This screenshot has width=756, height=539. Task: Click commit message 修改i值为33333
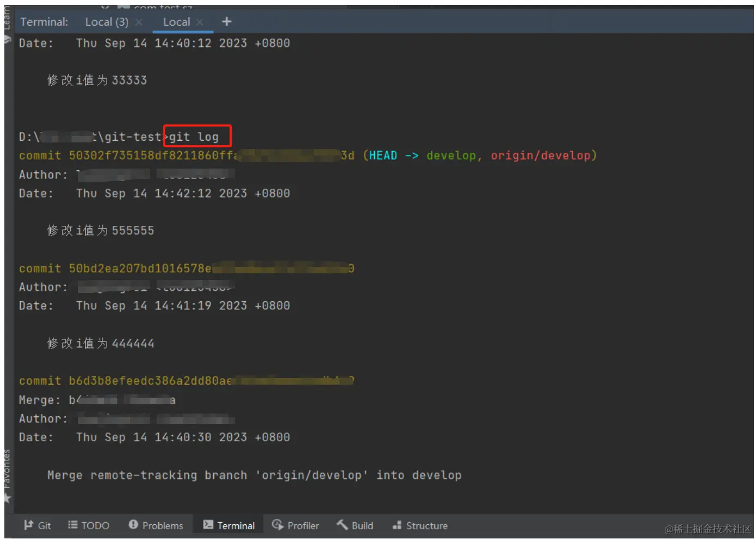(97, 80)
